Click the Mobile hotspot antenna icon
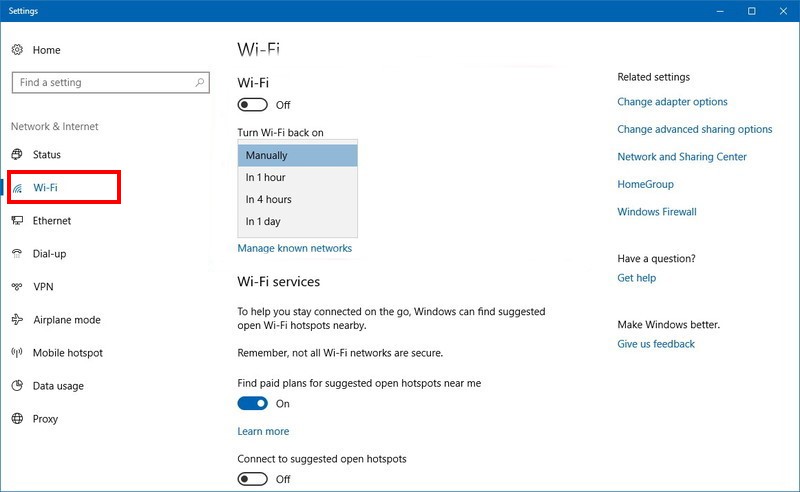This screenshot has width=800, height=492. [x=17, y=353]
